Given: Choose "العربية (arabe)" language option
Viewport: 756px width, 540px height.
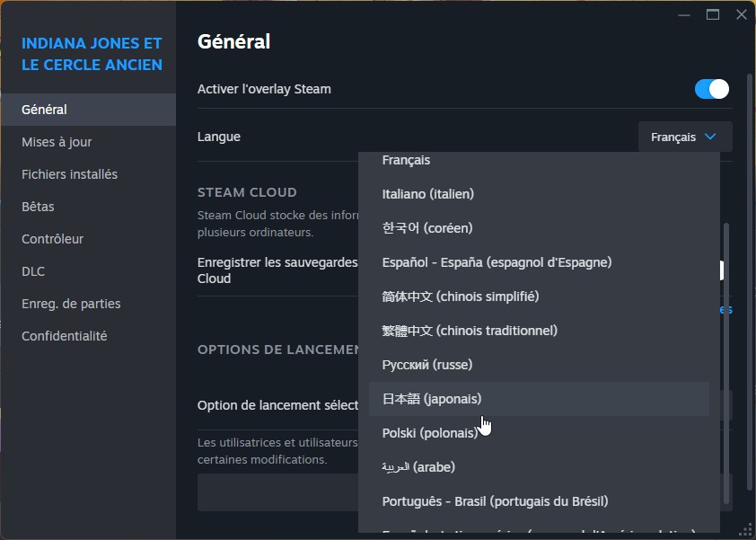Looking at the screenshot, I should [x=419, y=466].
